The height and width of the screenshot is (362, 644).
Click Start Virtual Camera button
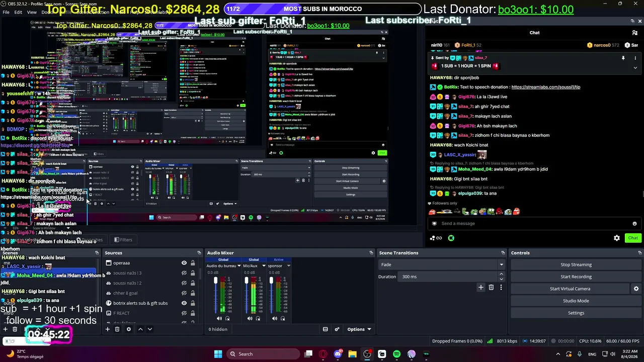coord(570,289)
